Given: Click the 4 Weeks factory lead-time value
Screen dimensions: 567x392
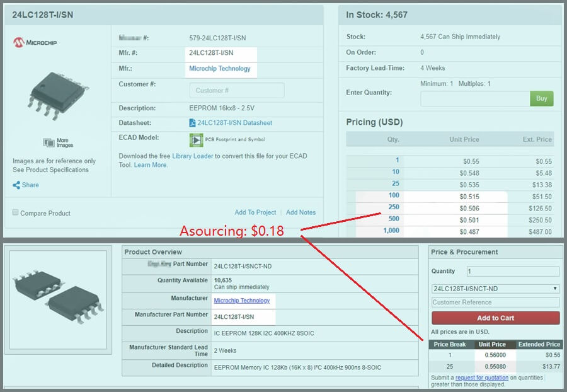Looking at the screenshot, I should click(x=433, y=68).
